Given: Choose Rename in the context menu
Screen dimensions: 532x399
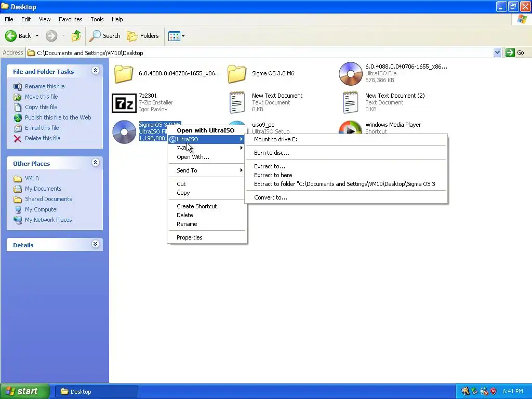Looking at the screenshot, I should 207,224.
